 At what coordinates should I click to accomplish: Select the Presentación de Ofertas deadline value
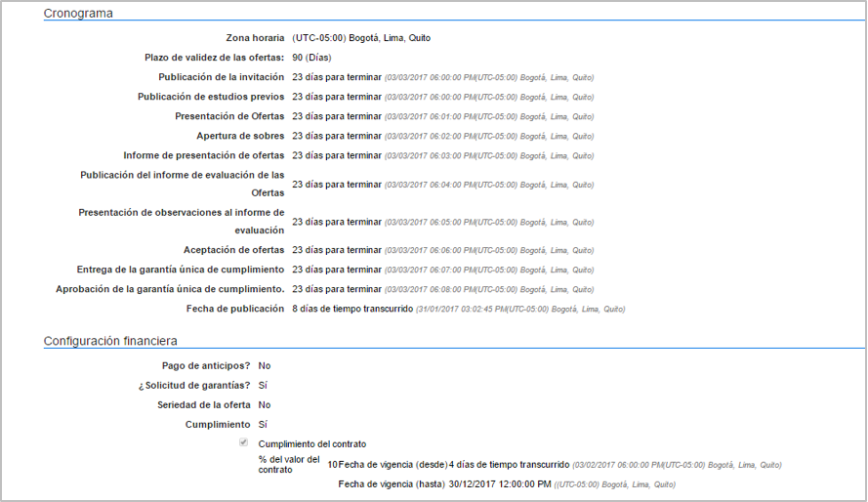(337, 116)
